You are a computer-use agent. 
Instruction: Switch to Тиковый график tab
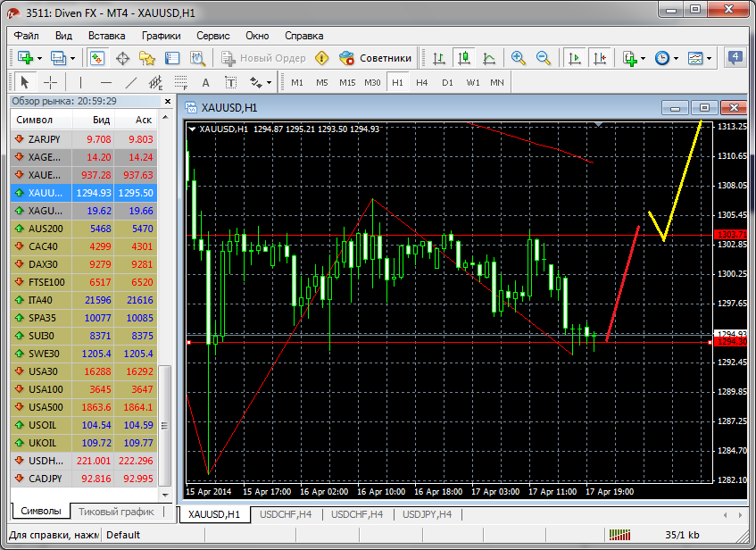pyautogui.click(x=116, y=512)
